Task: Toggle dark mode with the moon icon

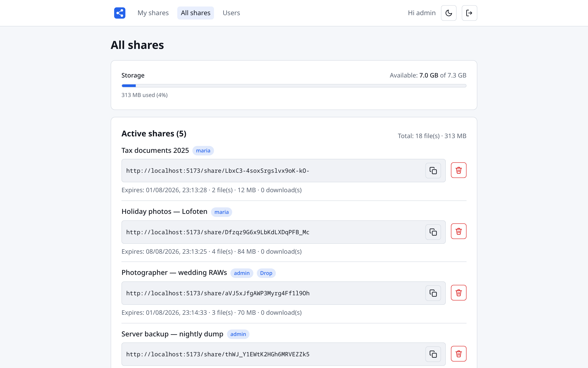Action: 449,13
